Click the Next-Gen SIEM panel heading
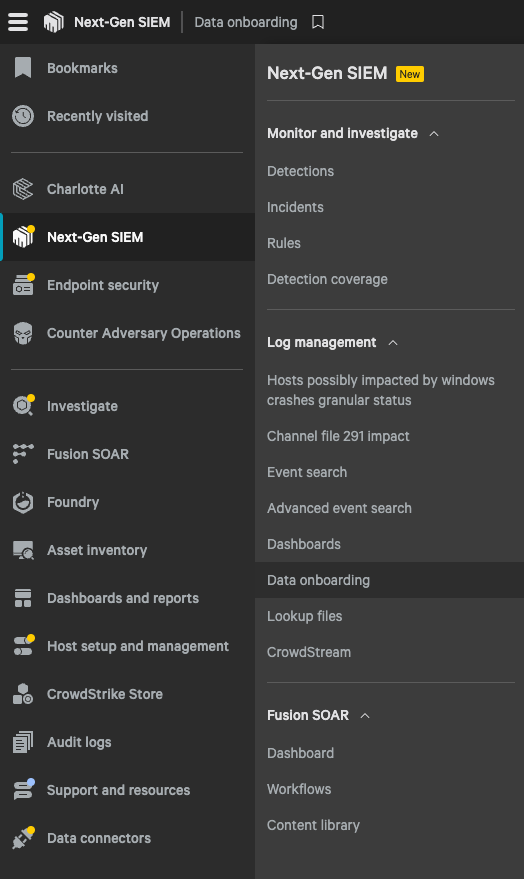The height and width of the screenshot is (879, 524). pyautogui.click(x=327, y=73)
